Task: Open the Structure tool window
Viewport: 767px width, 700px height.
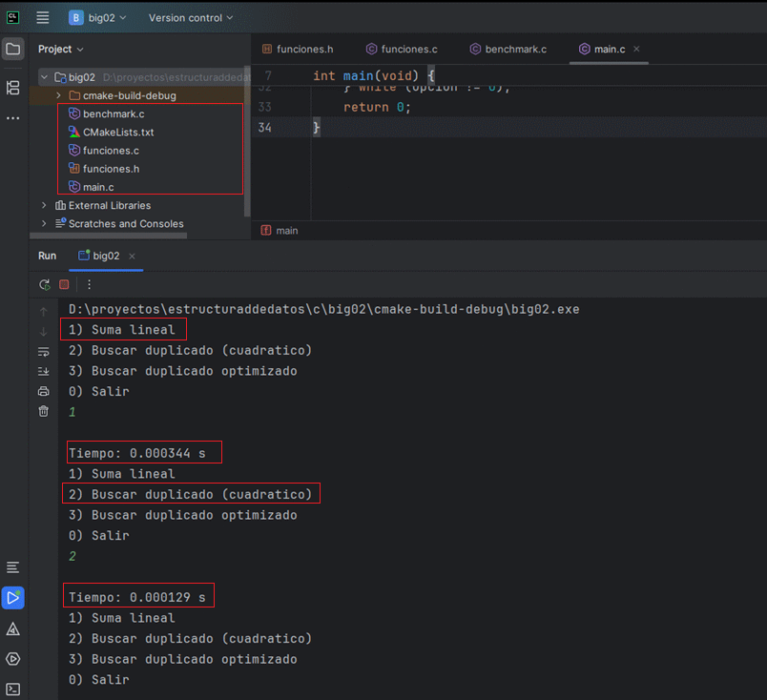Action: click(x=12, y=88)
